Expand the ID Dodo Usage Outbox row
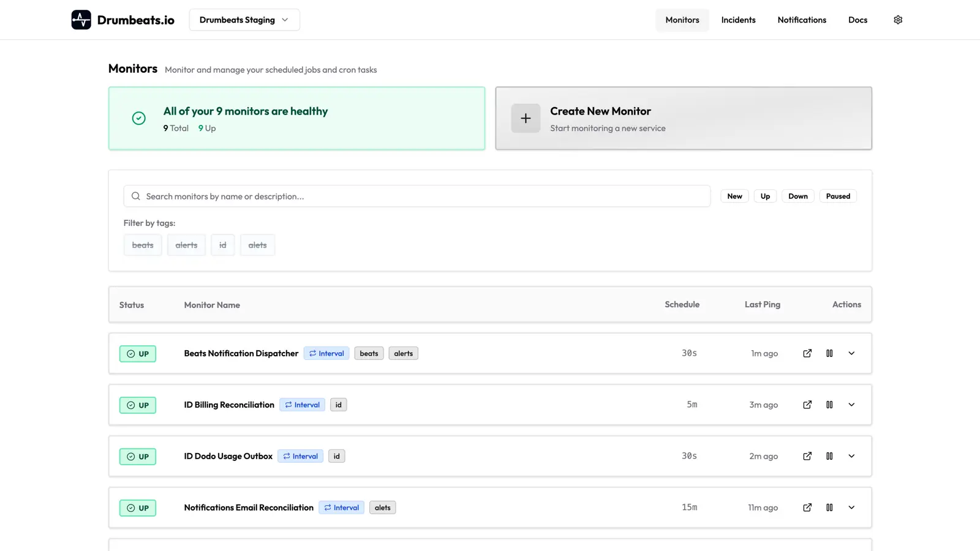 pyautogui.click(x=851, y=456)
